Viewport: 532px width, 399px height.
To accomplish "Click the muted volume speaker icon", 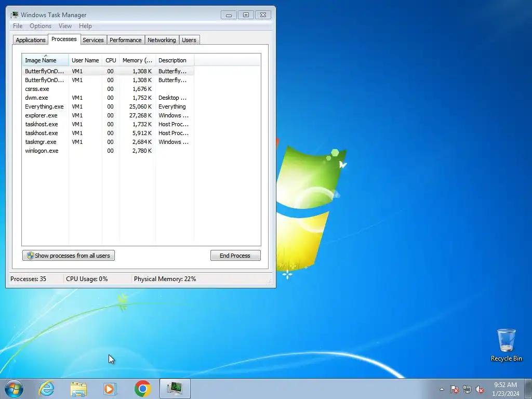I will tap(480, 389).
